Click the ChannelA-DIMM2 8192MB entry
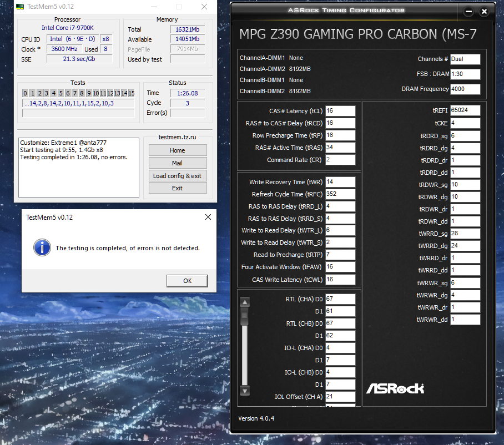The height and width of the screenshot is (445, 504). pos(275,69)
